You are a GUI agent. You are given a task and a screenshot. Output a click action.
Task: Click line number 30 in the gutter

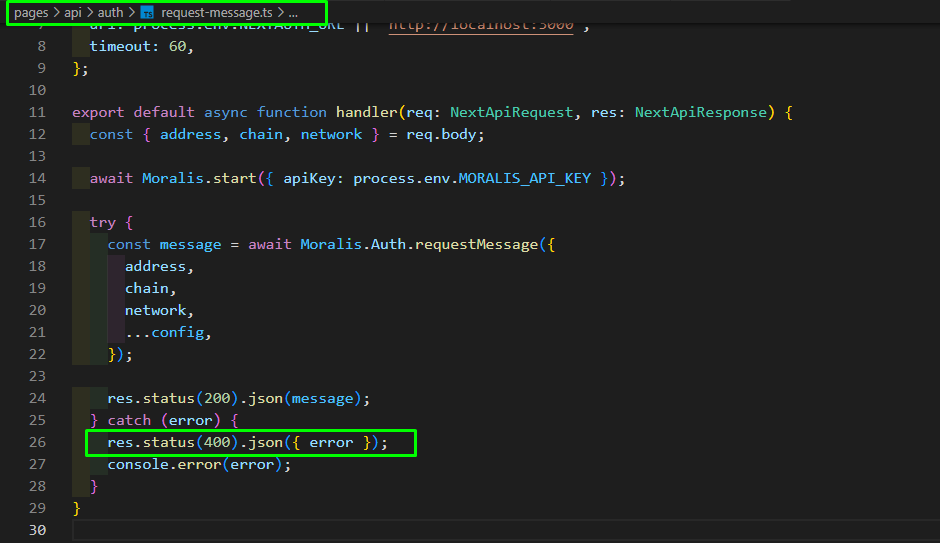coord(37,530)
